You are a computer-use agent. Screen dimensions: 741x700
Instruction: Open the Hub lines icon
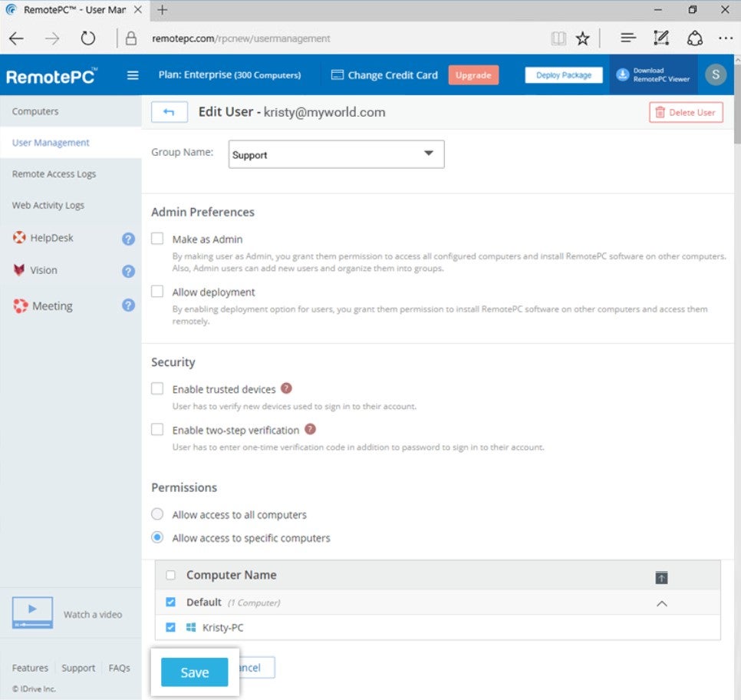pos(628,38)
